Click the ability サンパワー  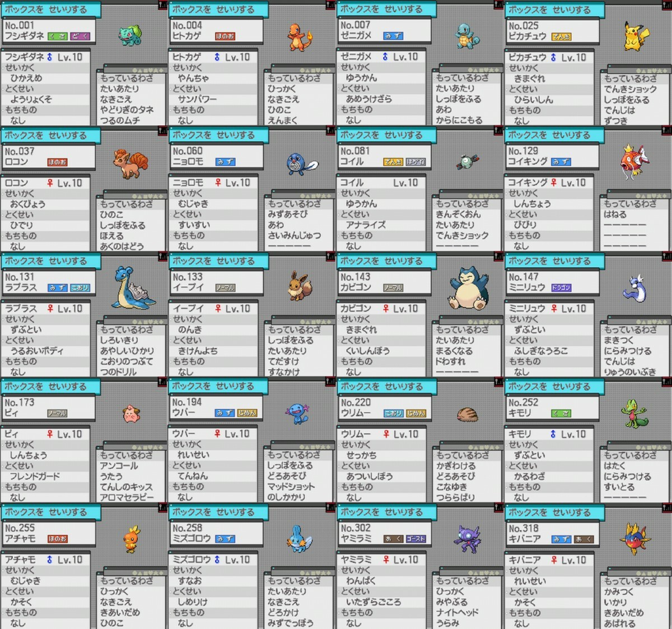(x=197, y=99)
